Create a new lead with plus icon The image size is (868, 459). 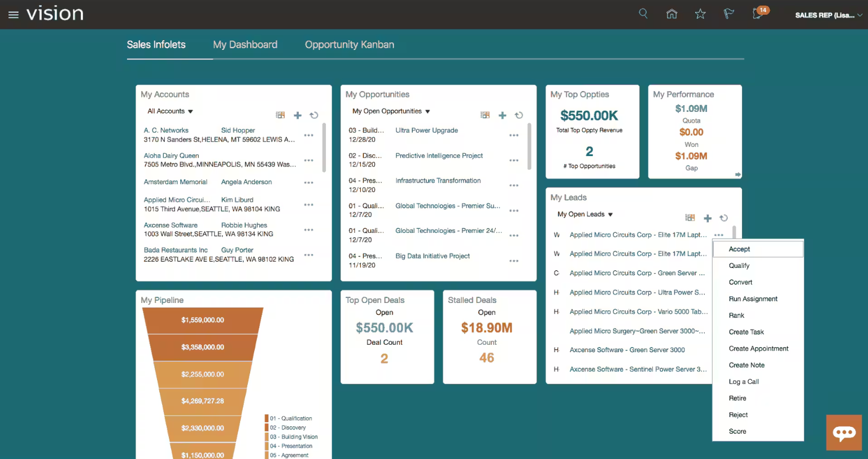click(x=707, y=218)
